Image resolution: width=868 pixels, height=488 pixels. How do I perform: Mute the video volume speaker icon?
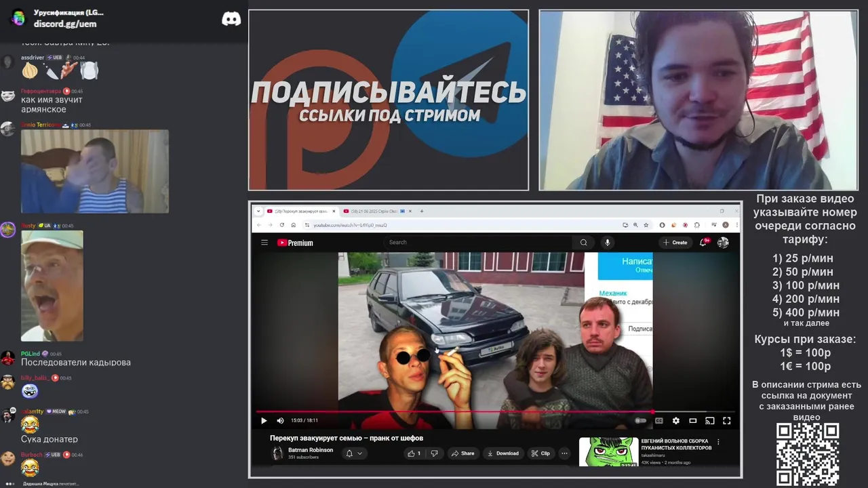click(280, 420)
